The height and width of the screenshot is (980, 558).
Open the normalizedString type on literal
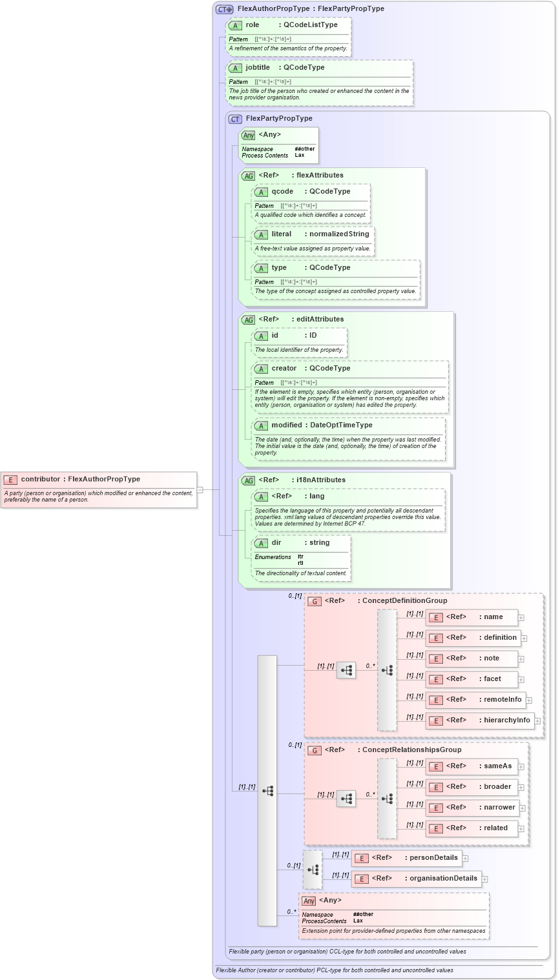pyautogui.click(x=339, y=234)
